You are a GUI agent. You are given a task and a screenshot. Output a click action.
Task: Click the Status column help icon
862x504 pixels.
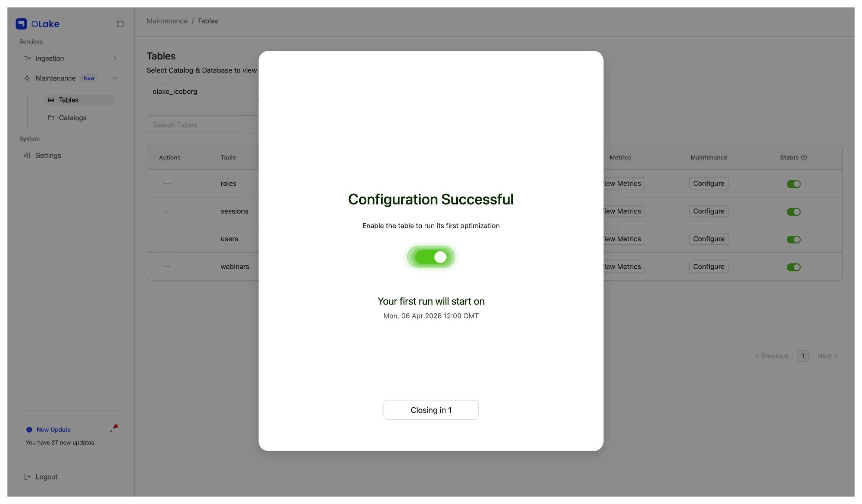pos(804,157)
